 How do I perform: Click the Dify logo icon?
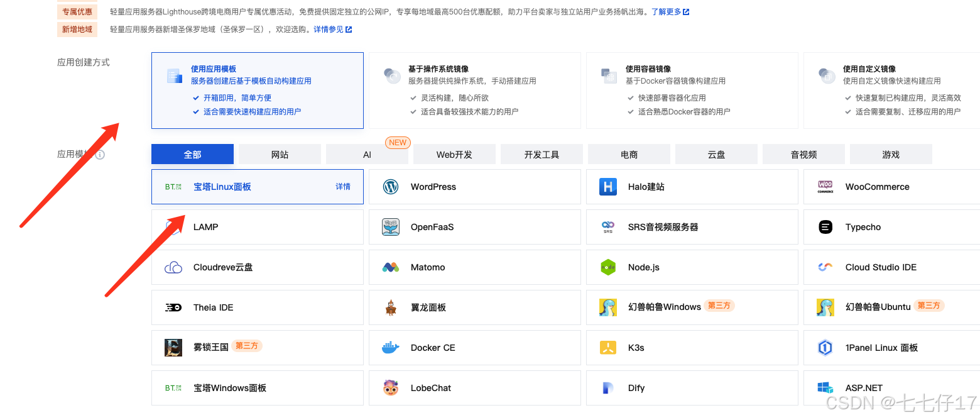pyautogui.click(x=608, y=388)
